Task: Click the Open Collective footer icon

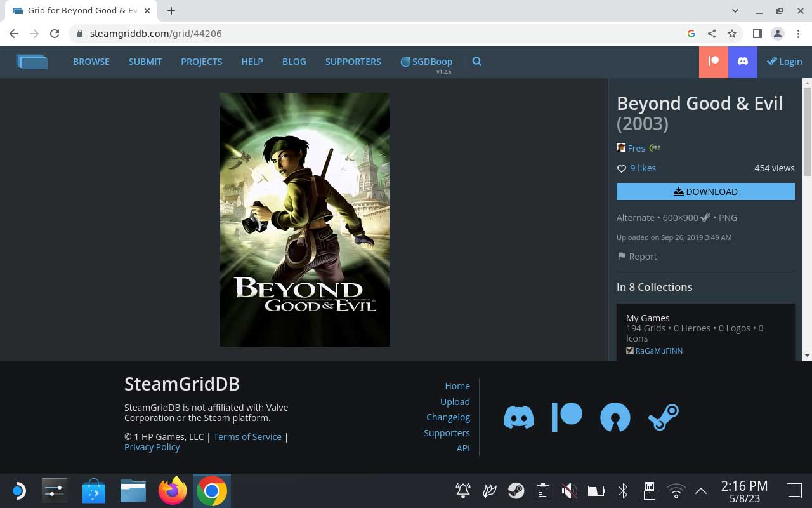Action: pos(615,417)
